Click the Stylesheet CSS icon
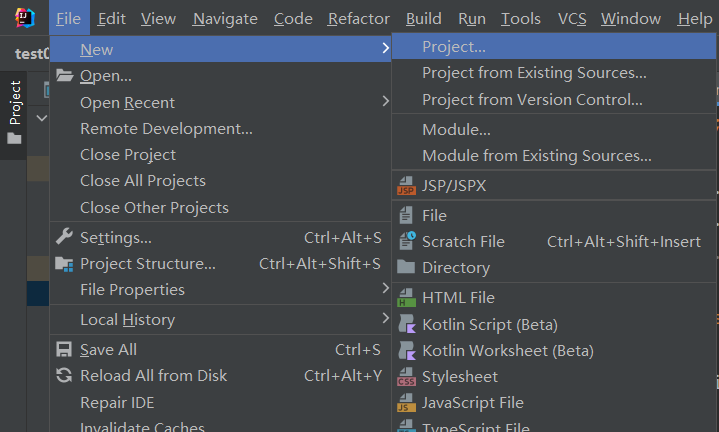 (406, 377)
